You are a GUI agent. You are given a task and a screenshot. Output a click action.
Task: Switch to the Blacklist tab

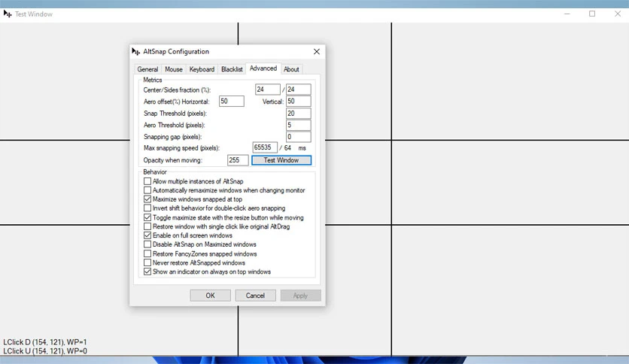tap(232, 69)
